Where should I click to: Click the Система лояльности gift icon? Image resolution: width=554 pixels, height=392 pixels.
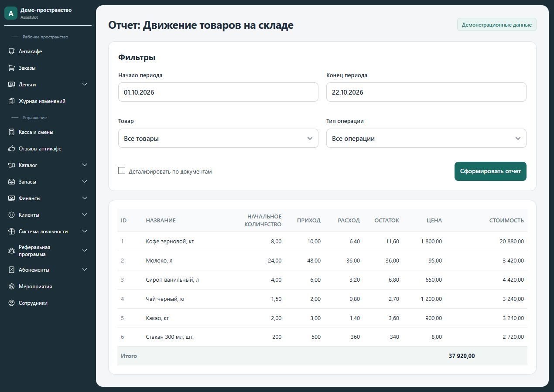[12, 232]
